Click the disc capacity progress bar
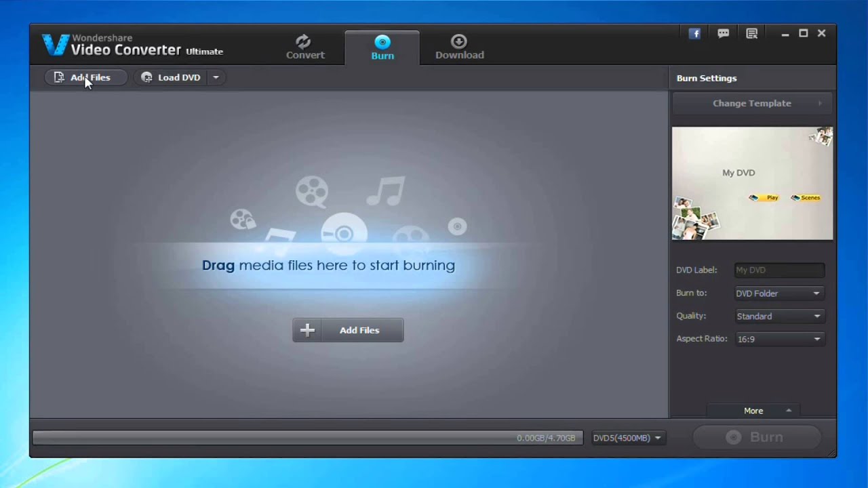 pyautogui.click(x=307, y=438)
